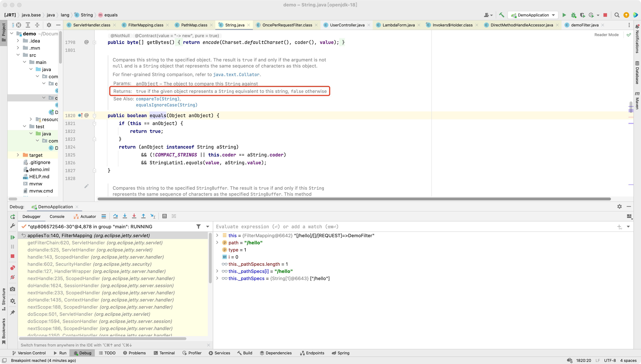The image size is (641, 364).
Task: Click the Run to Cursor icon
Action: tap(153, 216)
